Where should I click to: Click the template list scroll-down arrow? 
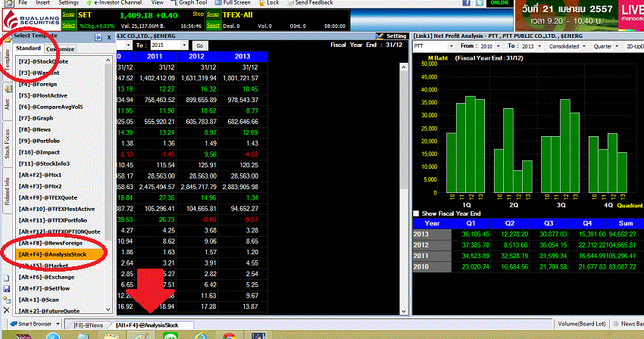pyautogui.click(x=108, y=309)
